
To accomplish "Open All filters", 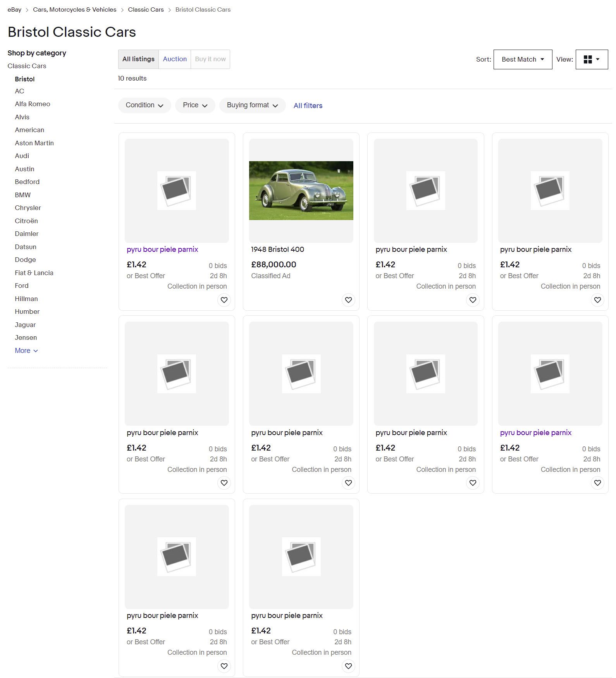I will [x=308, y=106].
